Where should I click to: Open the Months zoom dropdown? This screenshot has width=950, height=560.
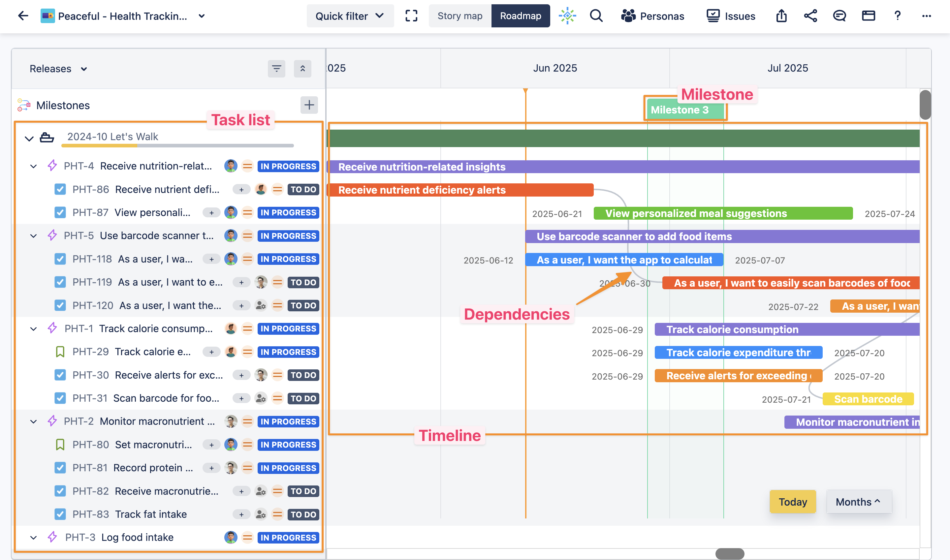click(x=859, y=502)
